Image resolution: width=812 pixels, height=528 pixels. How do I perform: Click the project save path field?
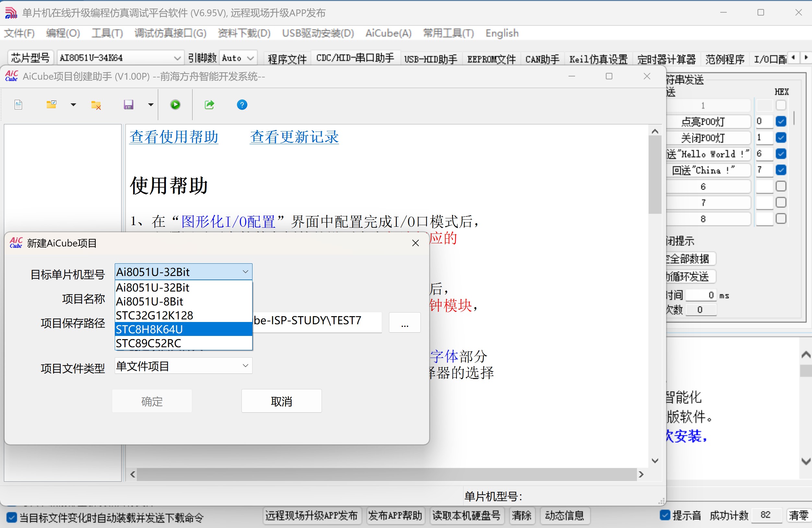point(317,322)
